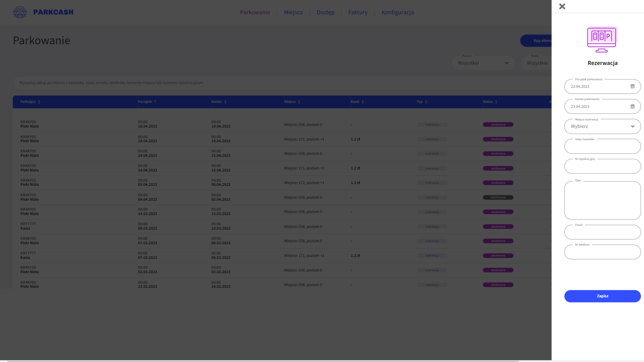Click the ParkCash logo icon
Screen dimensions: 644x362
pyautogui.click(x=20, y=12)
